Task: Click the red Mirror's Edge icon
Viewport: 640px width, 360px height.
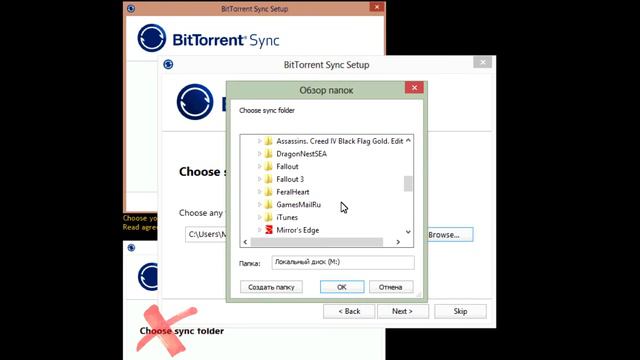Action: pos(269,230)
